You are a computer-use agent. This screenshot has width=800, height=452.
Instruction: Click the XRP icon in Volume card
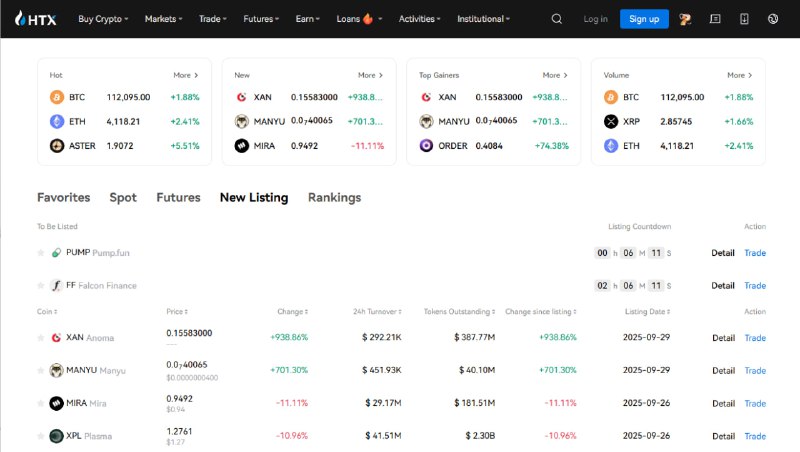click(611, 121)
